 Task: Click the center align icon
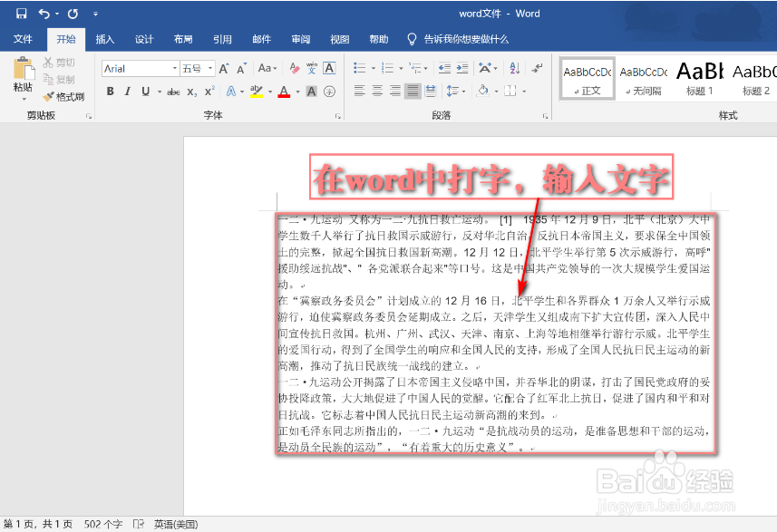(377, 92)
